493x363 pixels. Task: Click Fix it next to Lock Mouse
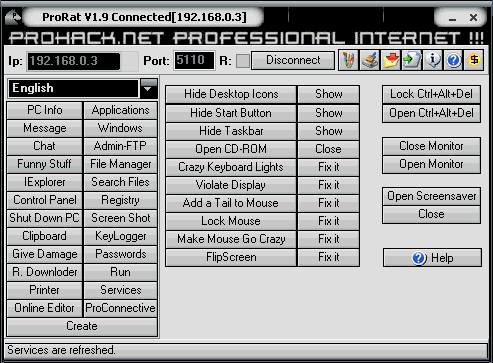click(329, 221)
